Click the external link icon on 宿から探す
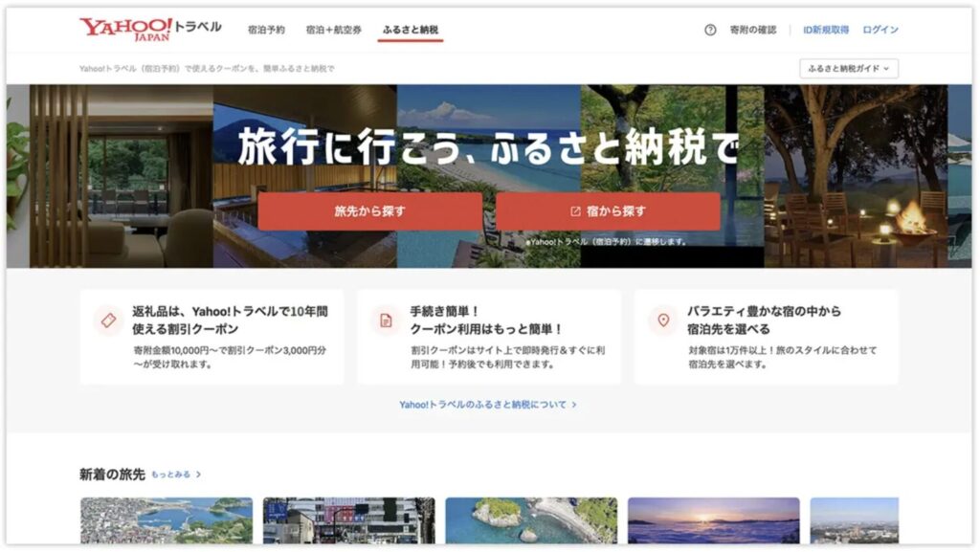Viewport: 980px width, 552px height. pos(575,211)
